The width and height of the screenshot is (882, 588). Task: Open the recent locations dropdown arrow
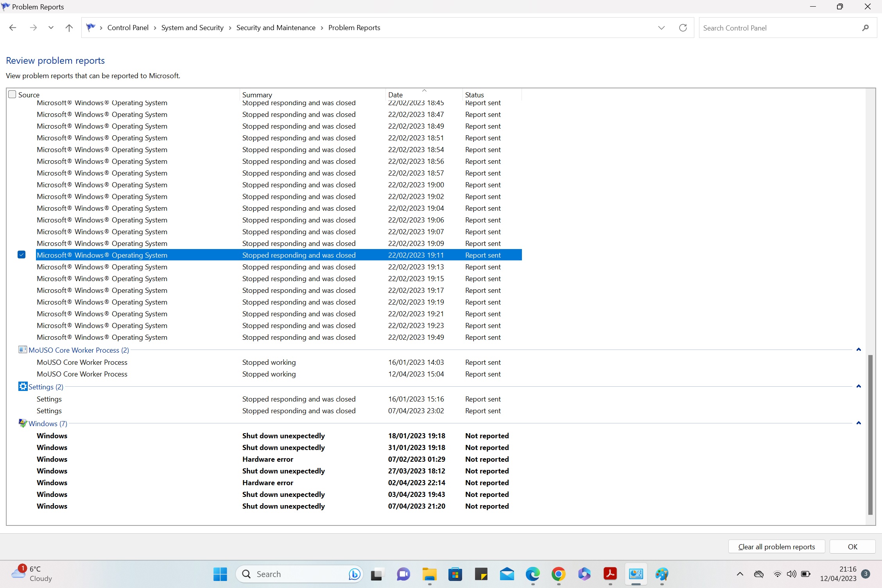tap(51, 28)
